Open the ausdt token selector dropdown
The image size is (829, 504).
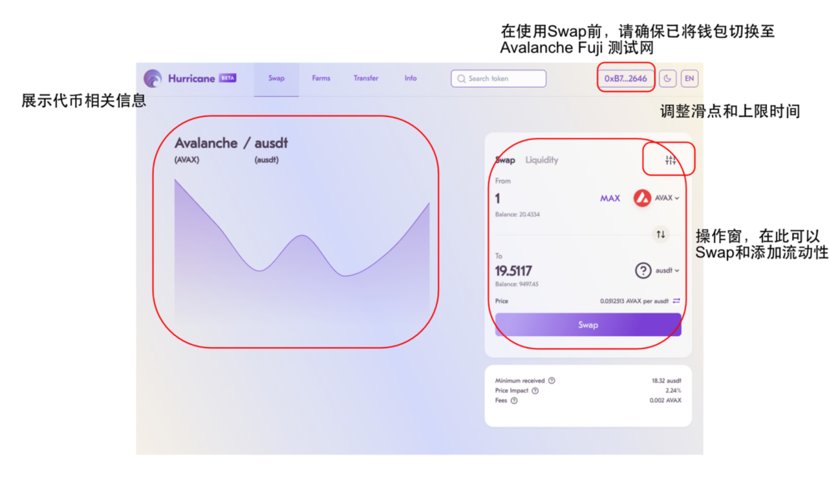[x=667, y=271]
